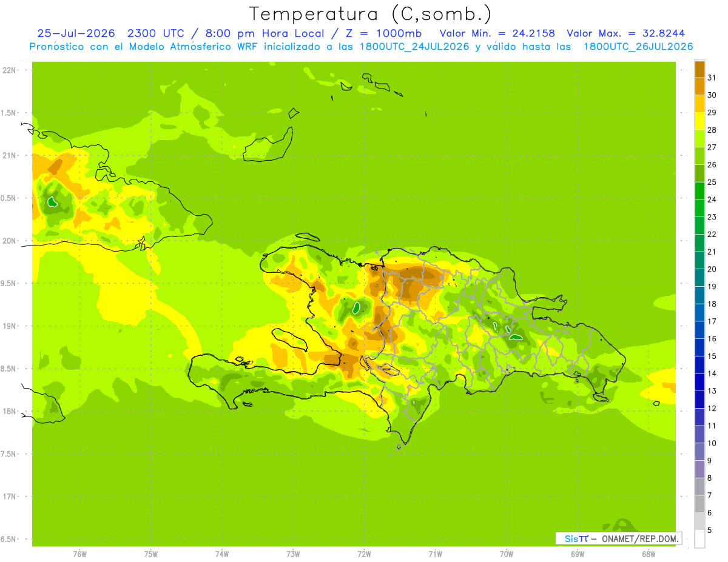Click the 70W longitude label
Viewport: 728px width, 562px height.
coord(507,554)
